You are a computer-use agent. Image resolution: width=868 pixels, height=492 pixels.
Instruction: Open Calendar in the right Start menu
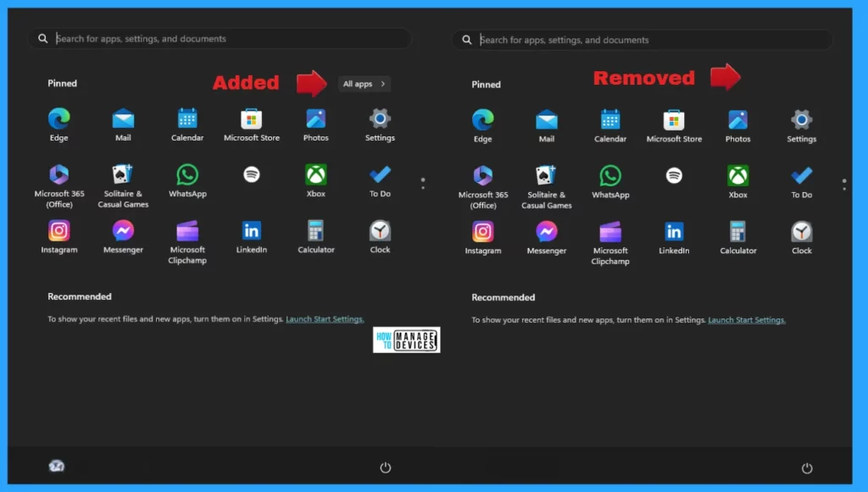pos(610,126)
